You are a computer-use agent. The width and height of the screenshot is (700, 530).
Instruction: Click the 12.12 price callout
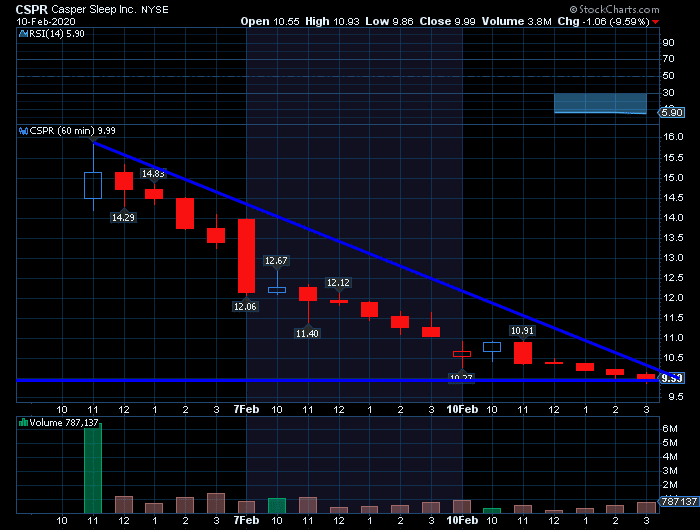pos(338,283)
